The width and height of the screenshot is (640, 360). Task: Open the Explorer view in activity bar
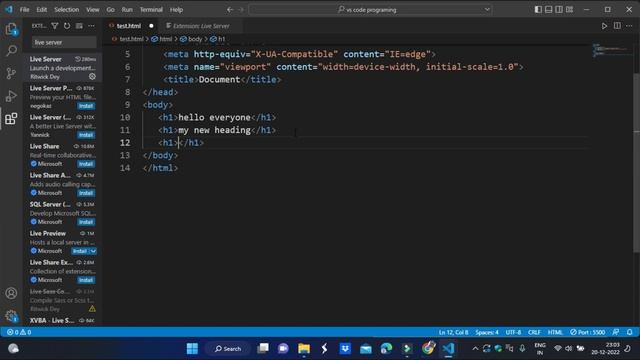pyautogui.click(x=11, y=29)
